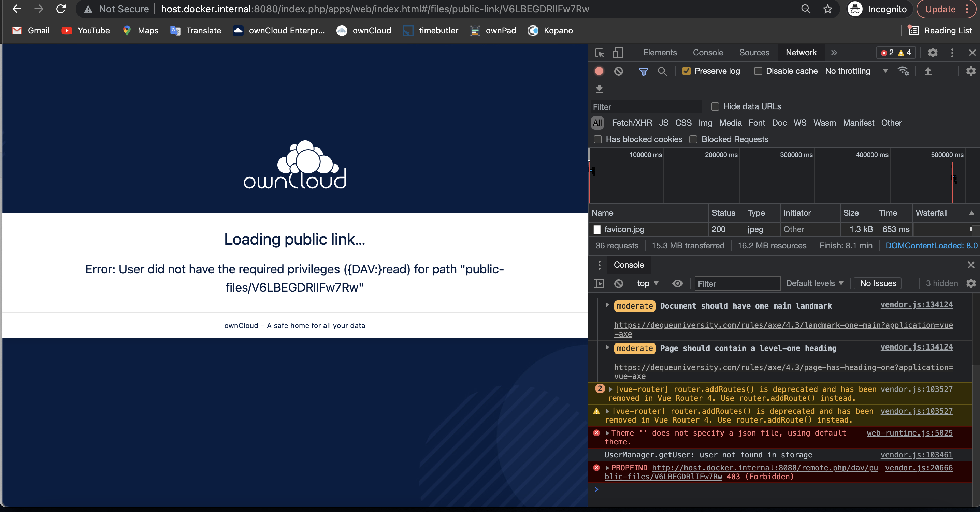
Task: Open the vendor.js:20666 source link
Action: click(918, 468)
